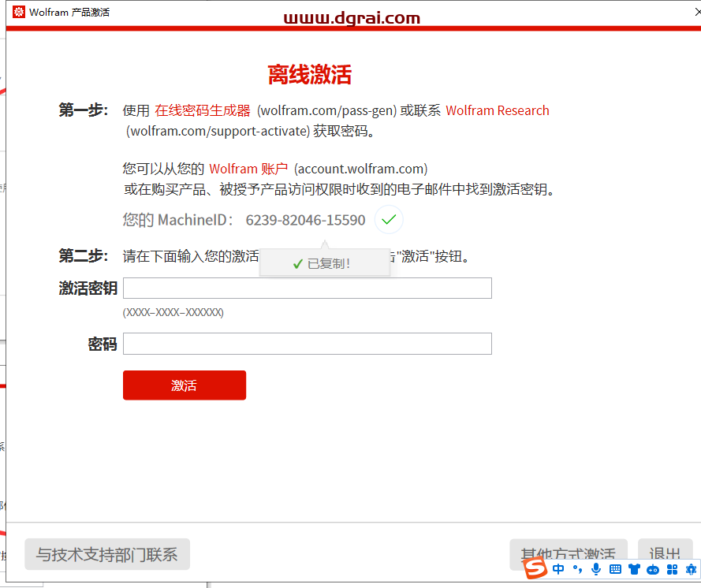
Task: Click the Wolfram logo in title bar
Action: [x=18, y=12]
